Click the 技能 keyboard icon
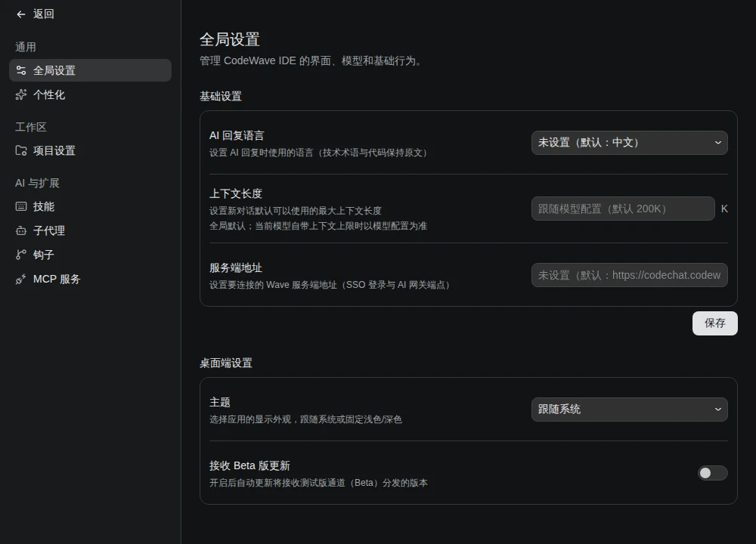The width and height of the screenshot is (756, 544). pyautogui.click(x=20, y=207)
